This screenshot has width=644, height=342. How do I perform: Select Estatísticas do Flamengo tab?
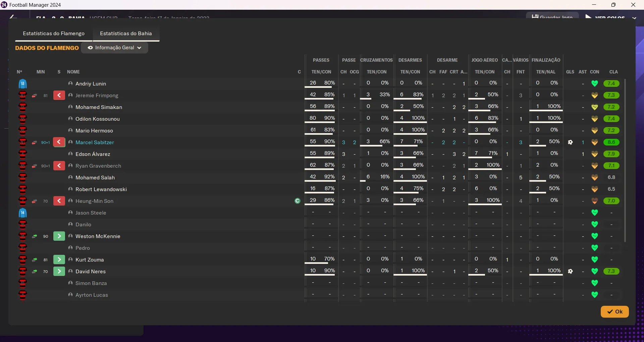pyautogui.click(x=54, y=34)
